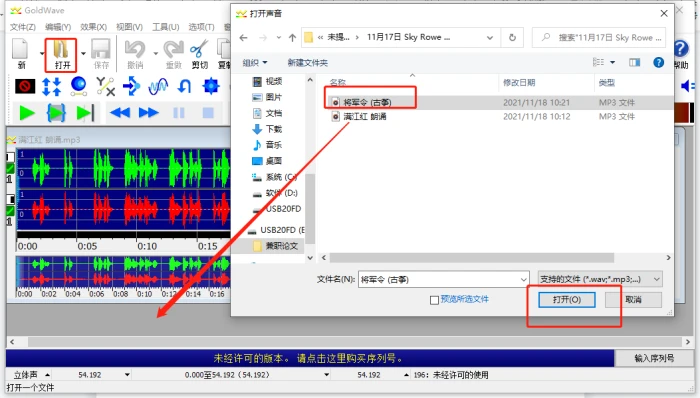700x398 pixels.
Task: Click the 取消 button
Action: 633,300
